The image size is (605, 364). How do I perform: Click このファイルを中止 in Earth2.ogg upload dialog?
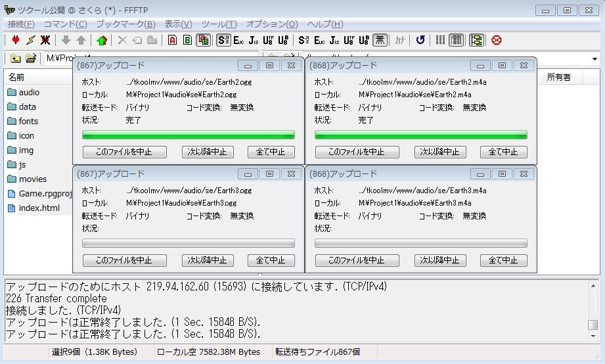pyautogui.click(x=125, y=152)
